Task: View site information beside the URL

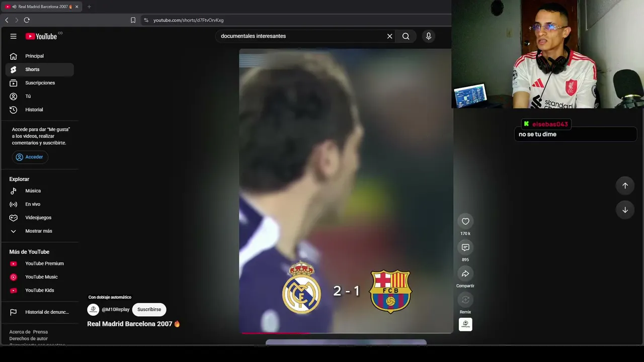Action: pyautogui.click(x=146, y=20)
